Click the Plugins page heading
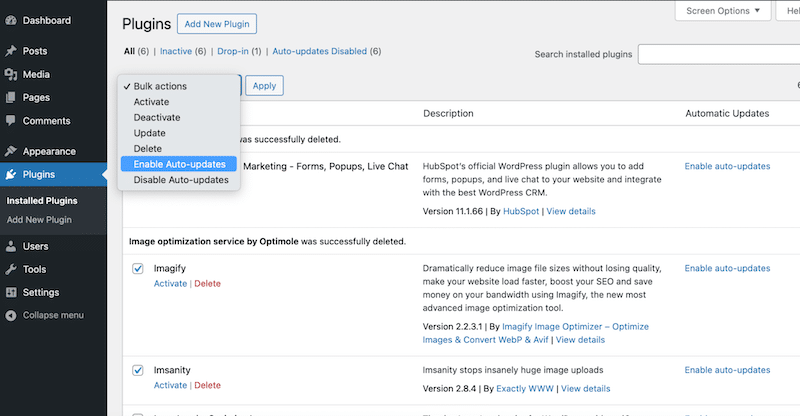The width and height of the screenshot is (800, 416). pyautogui.click(x=146, y=24)
